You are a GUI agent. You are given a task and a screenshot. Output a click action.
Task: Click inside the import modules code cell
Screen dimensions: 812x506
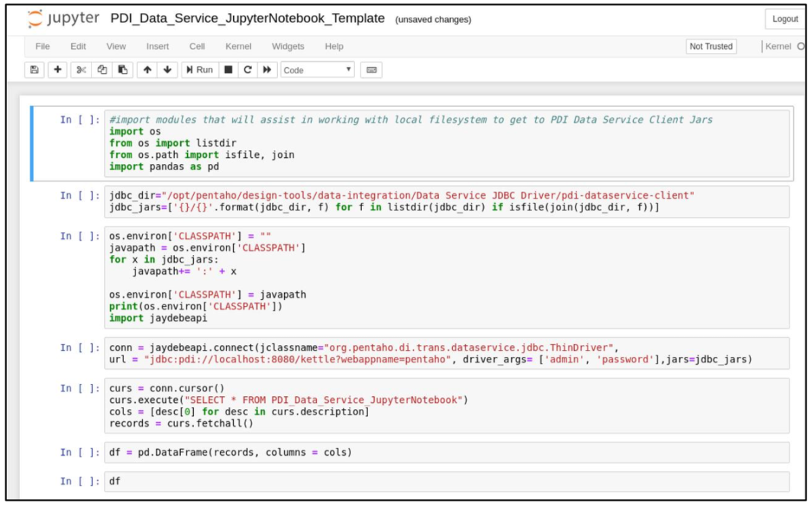(x=447, y=143)
